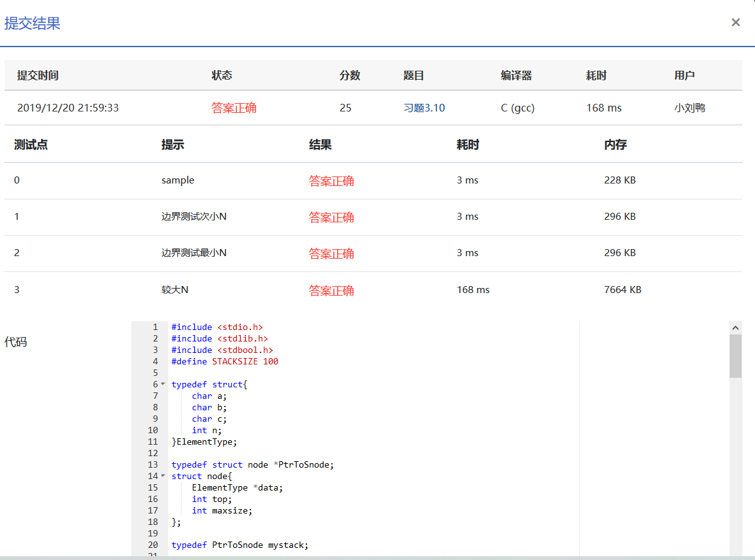The width and height of the screenshot is (755, 560).
Task: Collapse the code fold at line 14
Action: pyautogui.click(x=162, y=476)
